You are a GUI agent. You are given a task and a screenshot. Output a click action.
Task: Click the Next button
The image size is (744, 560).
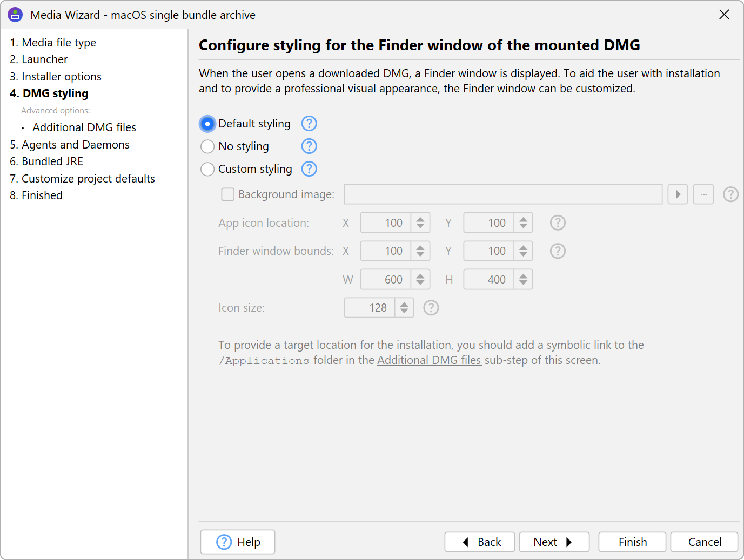554,542
